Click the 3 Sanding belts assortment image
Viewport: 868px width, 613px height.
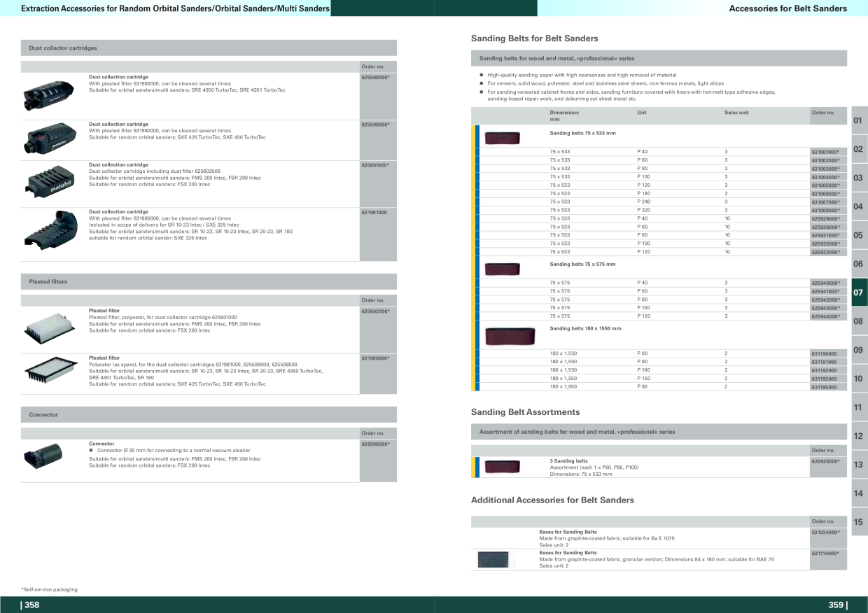click(502, 467)
